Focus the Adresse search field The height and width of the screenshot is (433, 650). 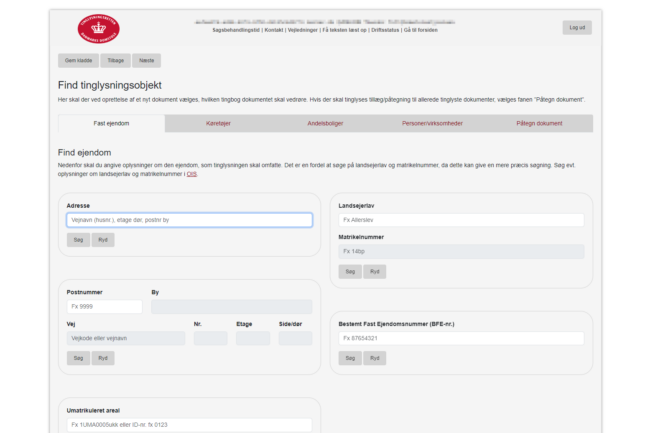pyautogui.click(x=189, y=220)
